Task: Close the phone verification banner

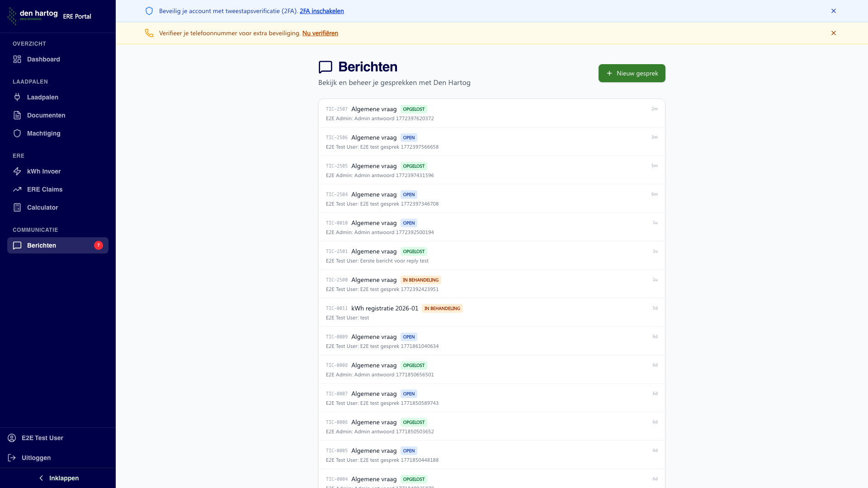Action: click(833, 33)
